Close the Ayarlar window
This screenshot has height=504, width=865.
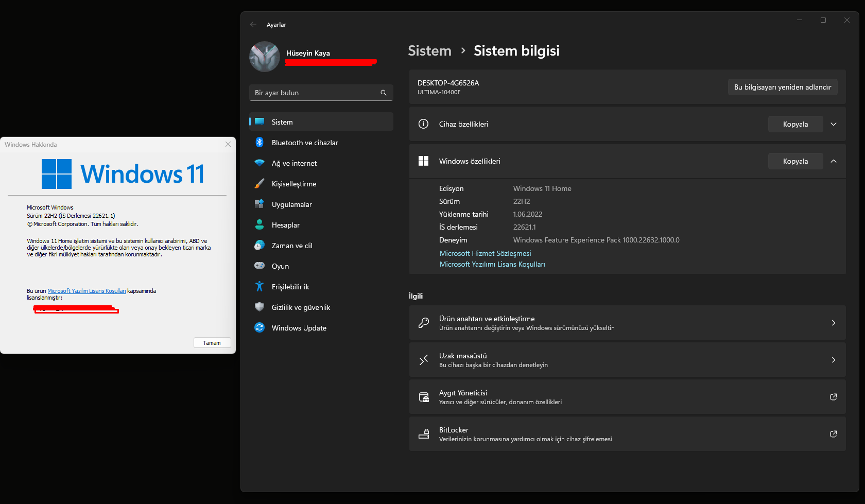coord(847,20)
